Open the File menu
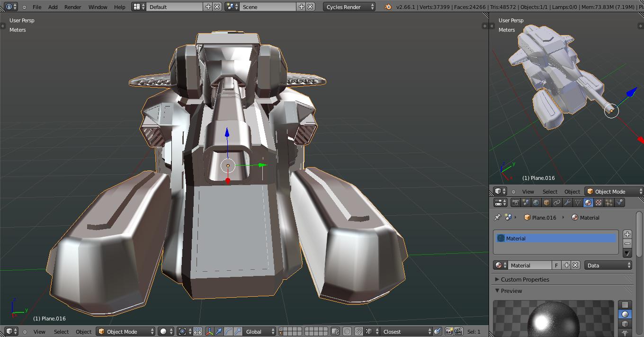644x337 pixels. coord(36,7)
